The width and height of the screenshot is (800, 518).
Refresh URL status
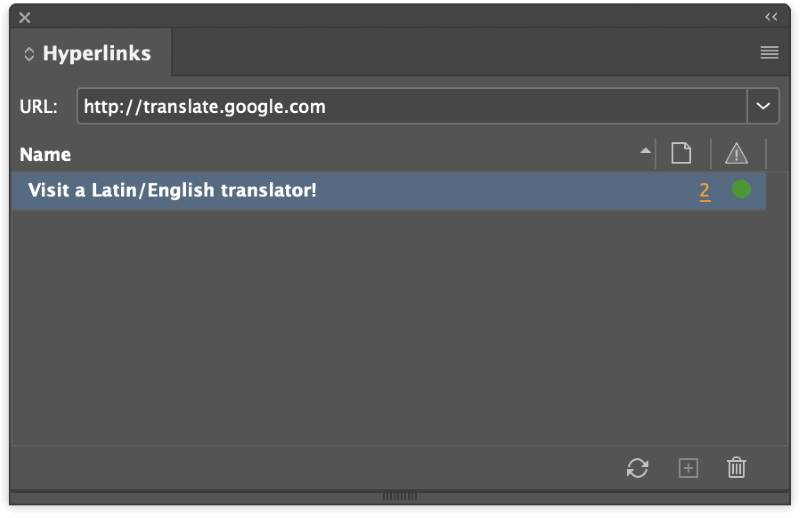(x=638, y=467)
